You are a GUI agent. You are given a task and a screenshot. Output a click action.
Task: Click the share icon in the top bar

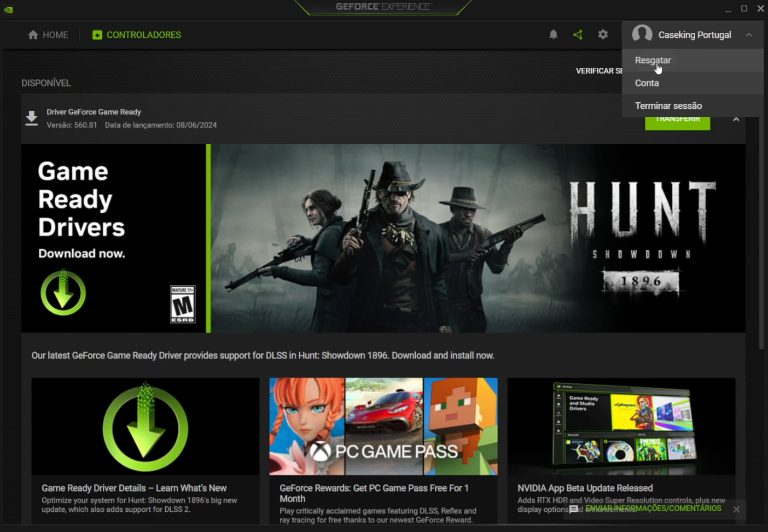pos(578,34)
